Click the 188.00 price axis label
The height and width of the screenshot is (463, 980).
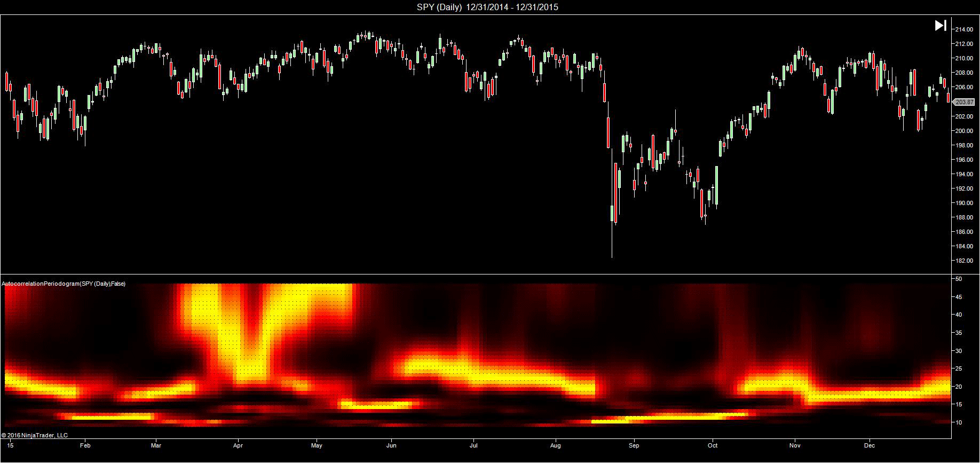click(963, 217)
